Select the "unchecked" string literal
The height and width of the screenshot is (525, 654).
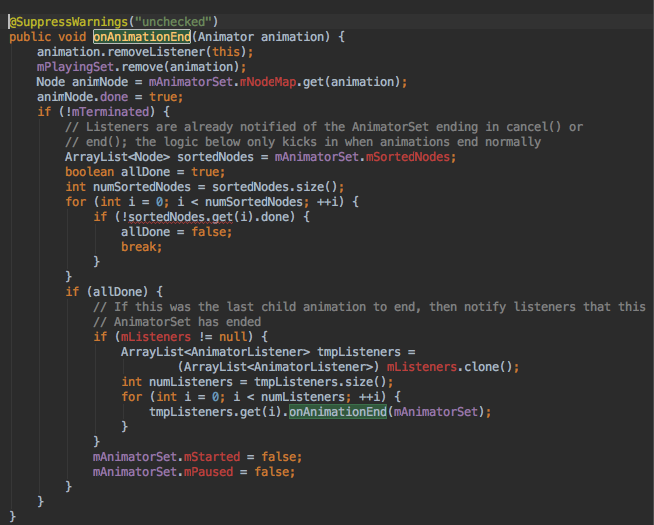173,22
